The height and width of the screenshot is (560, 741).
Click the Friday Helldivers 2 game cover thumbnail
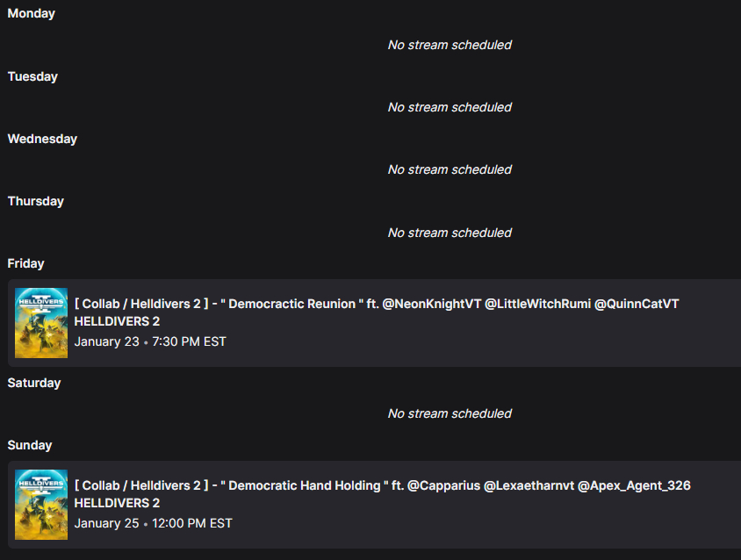coord(41,322)
